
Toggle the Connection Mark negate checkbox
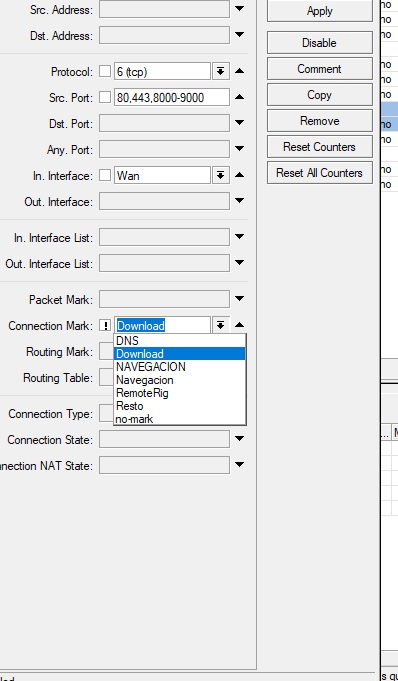[105, 325]
